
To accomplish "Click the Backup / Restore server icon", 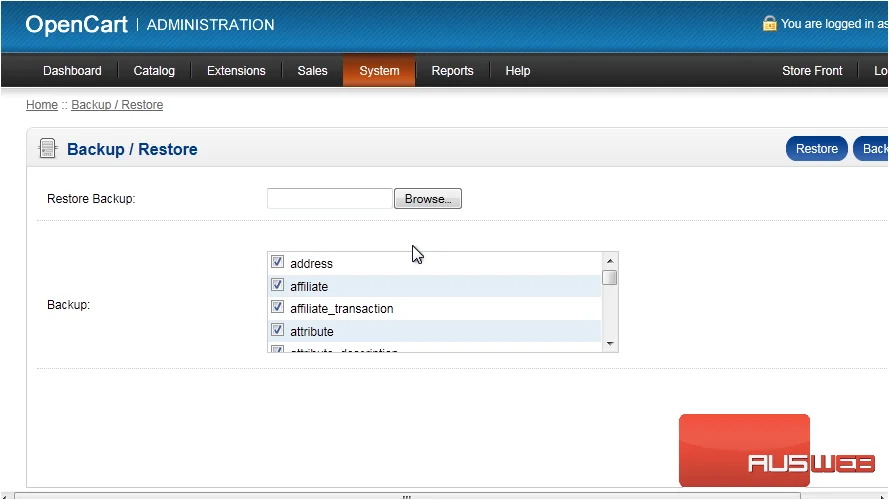I will tap(48, 149).
